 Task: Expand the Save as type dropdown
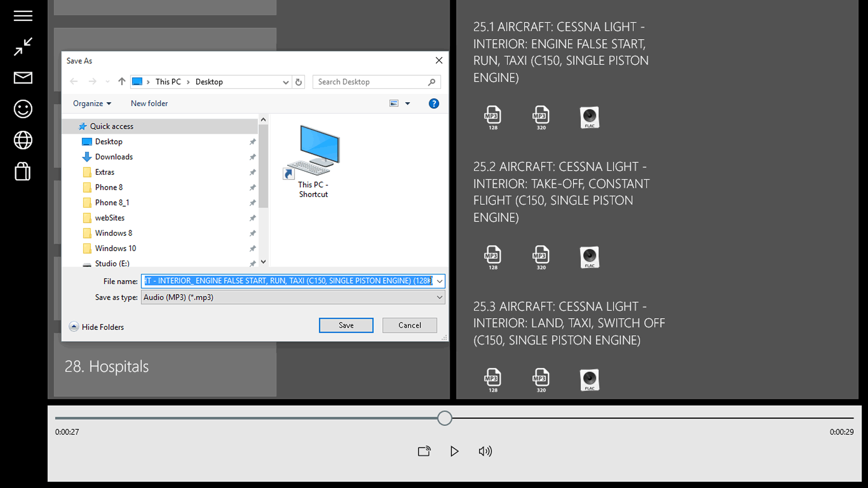pos(439,297)
